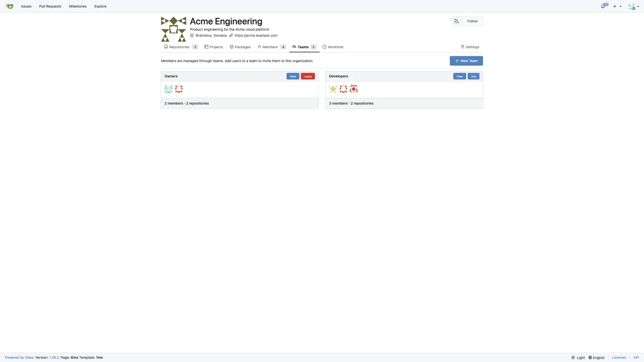Open the Developers team title link
Image resolution: width=644 pixels, height=362 pixels.
pyautogui.click(x=339, y=76)
